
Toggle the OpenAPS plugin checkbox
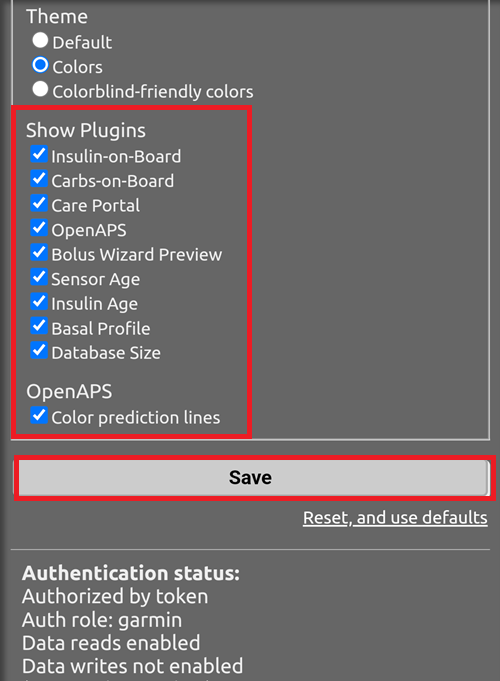click(39, 228)
